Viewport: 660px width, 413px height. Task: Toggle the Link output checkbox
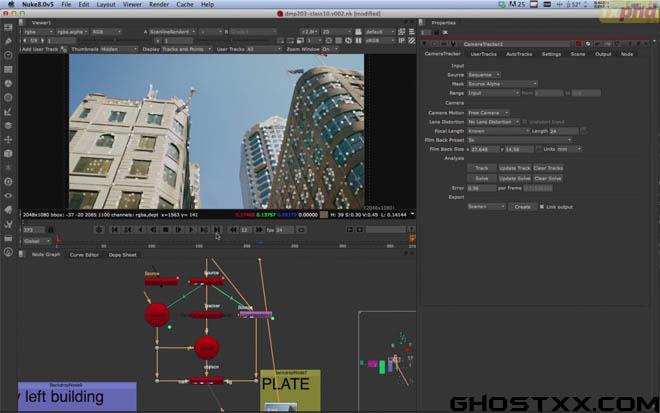pos(542,207)
